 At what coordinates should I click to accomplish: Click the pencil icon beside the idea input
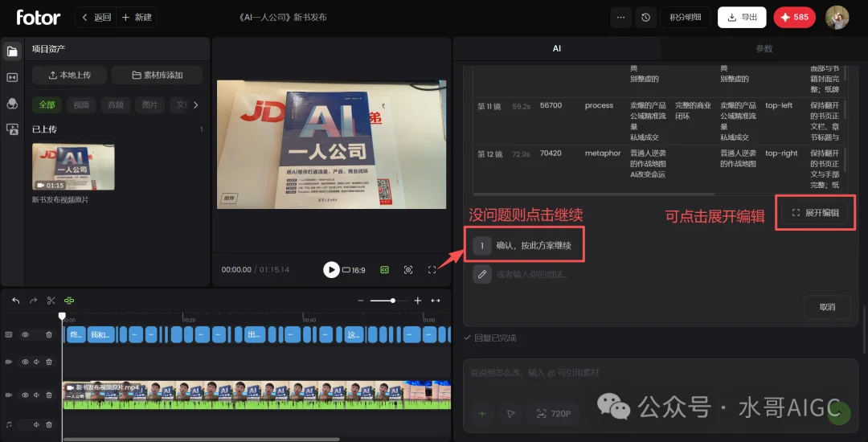[482, 274]
